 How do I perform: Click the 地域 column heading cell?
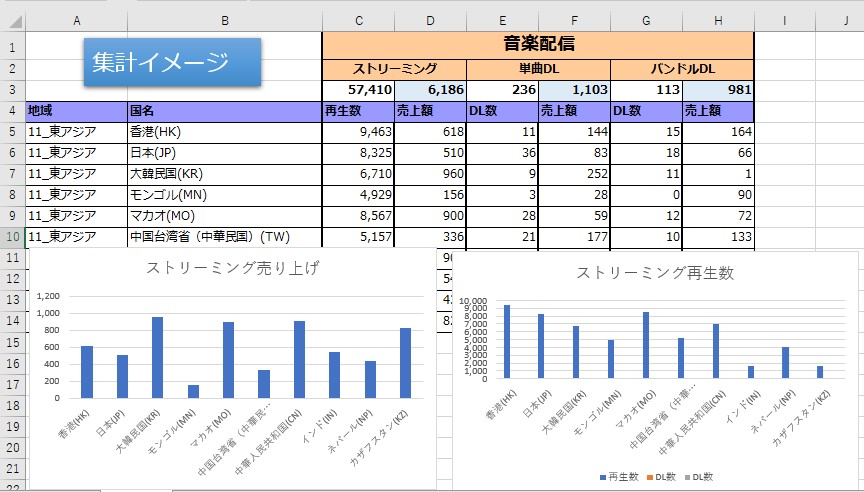(x=76, y=111)
